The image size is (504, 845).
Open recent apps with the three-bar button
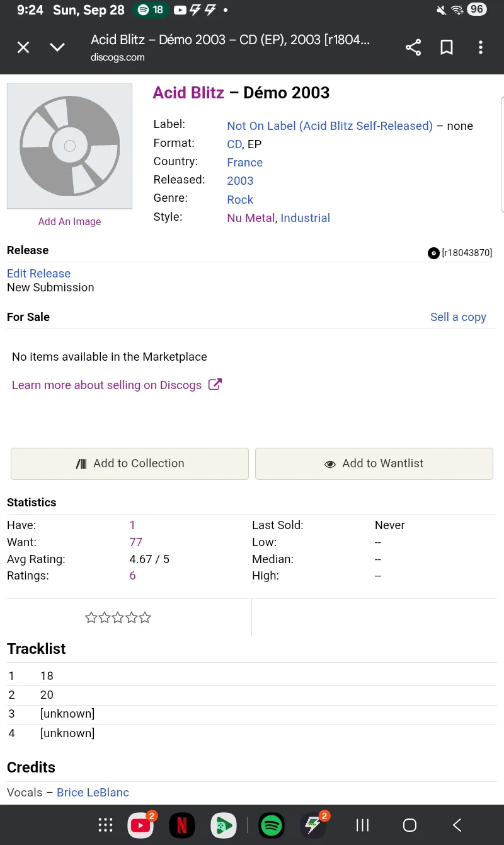(x=362, y=825)
